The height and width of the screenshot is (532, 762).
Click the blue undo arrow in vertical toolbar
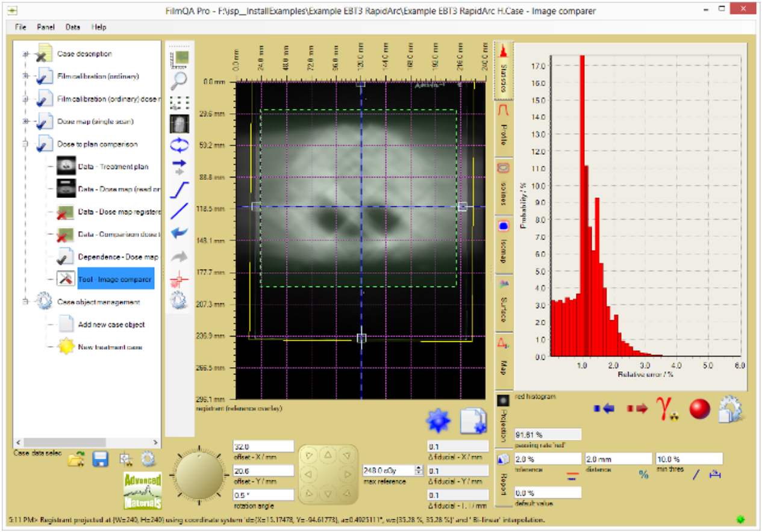point(180,234)
